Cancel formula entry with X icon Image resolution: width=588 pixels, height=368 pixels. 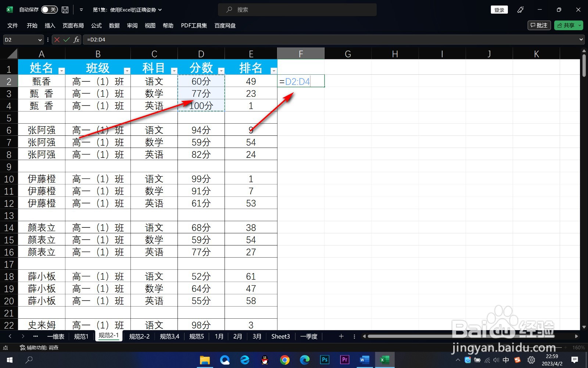point(57,40)
